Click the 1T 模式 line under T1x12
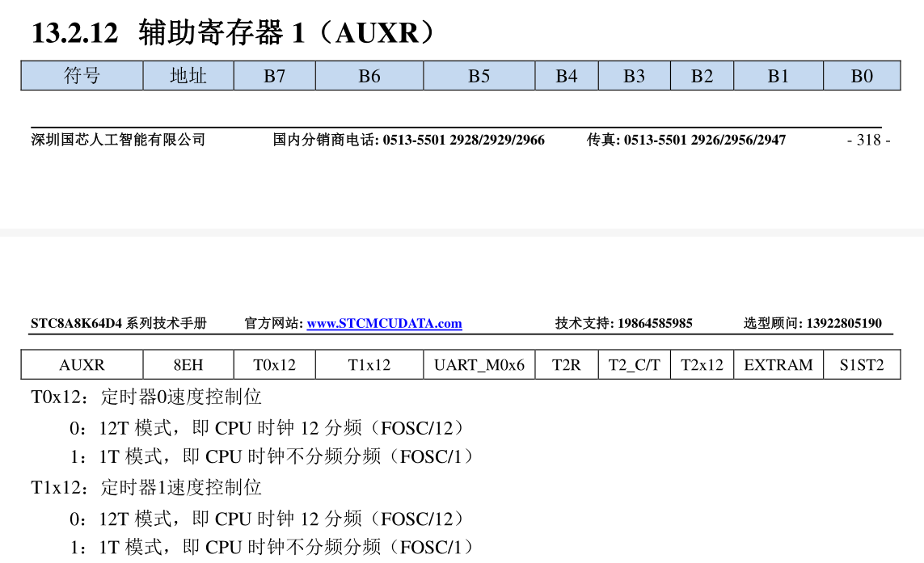 click(x=273, y=547)
